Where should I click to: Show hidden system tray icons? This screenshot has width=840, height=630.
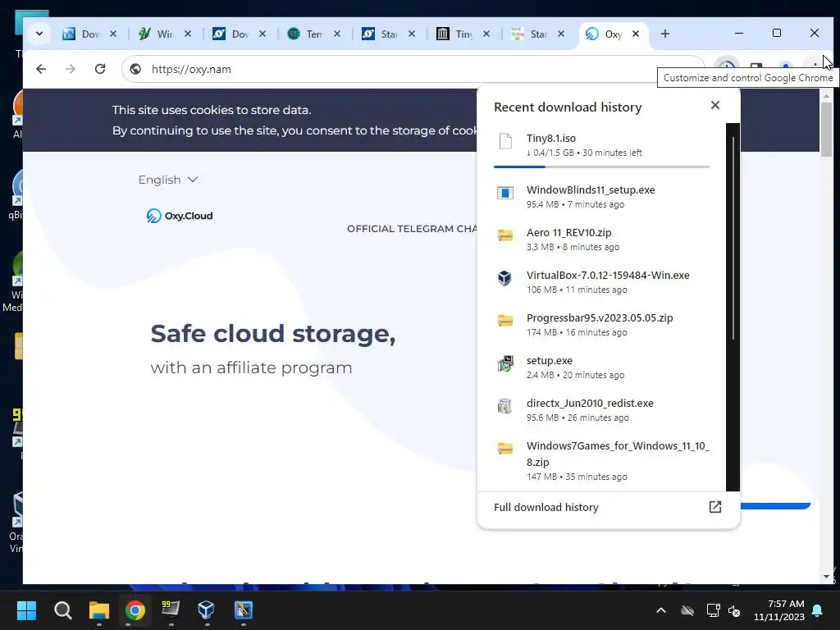661,610
